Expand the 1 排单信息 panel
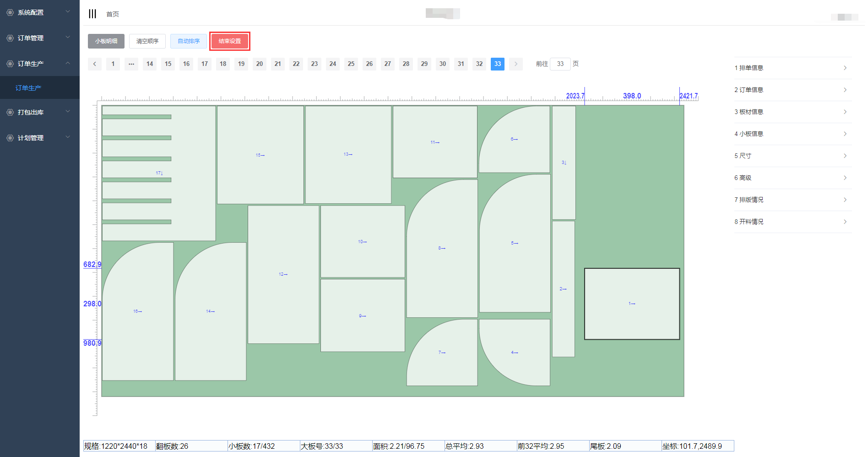 pos(792,68)
